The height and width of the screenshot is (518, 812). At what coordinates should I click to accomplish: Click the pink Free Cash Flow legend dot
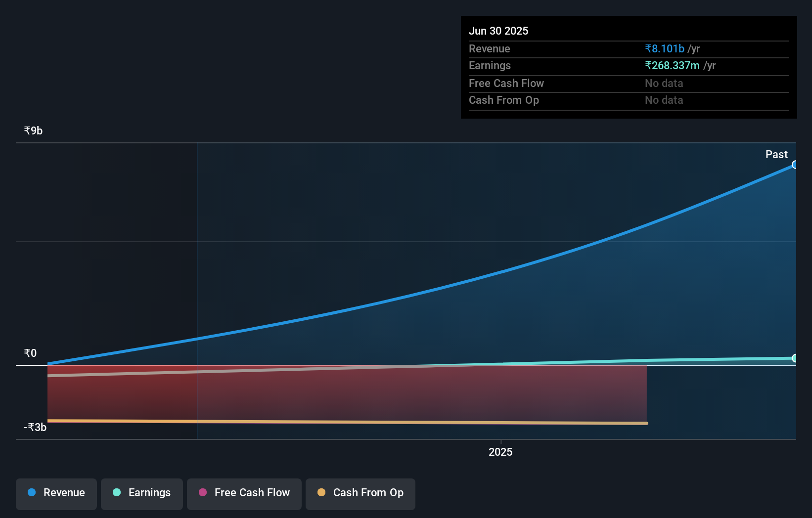(x=202, y=492)
